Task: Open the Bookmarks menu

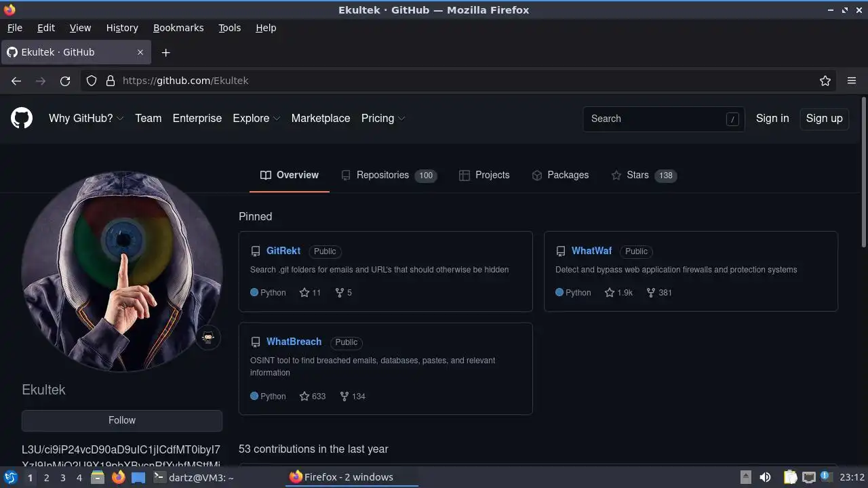Action: [178, 28]
